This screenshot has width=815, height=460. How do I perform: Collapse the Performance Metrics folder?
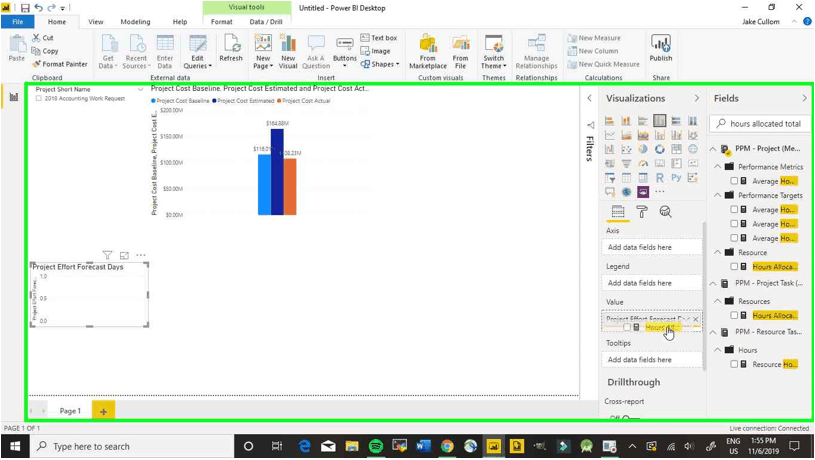coord(718,167)
